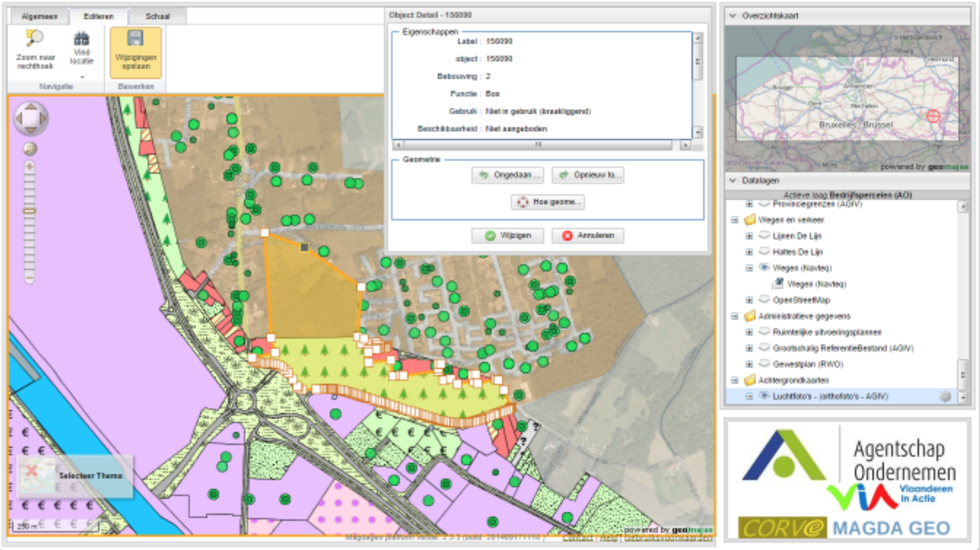Click the Hoe geome... help button
980x550 pixels.
pos(548,202)
